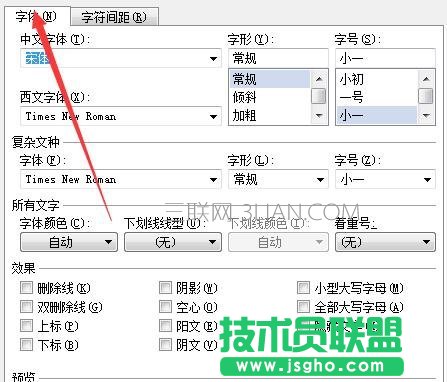Select 常规 in the 字形 list
447x382 pixels.
(x=270, y=79)
